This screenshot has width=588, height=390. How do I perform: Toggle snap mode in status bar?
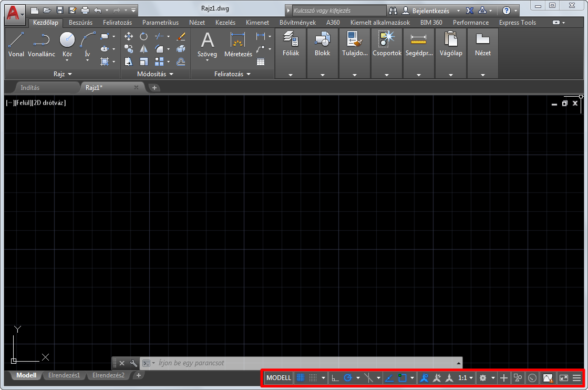tap(313, 378)
